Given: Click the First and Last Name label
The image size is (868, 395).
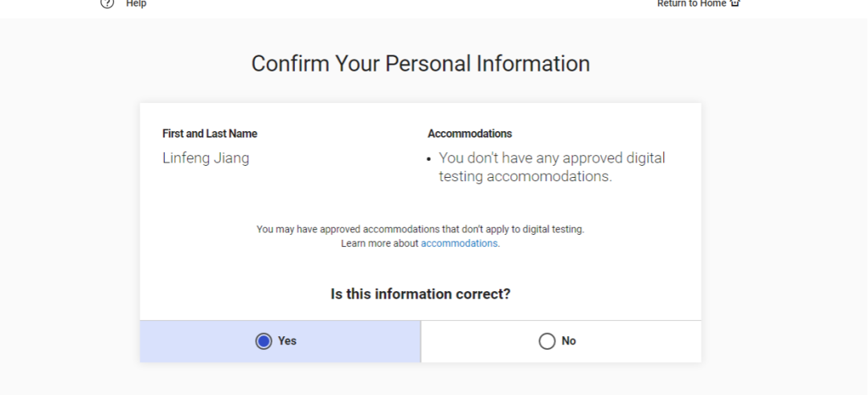Looking at the screenshot, I should (210, 134).
